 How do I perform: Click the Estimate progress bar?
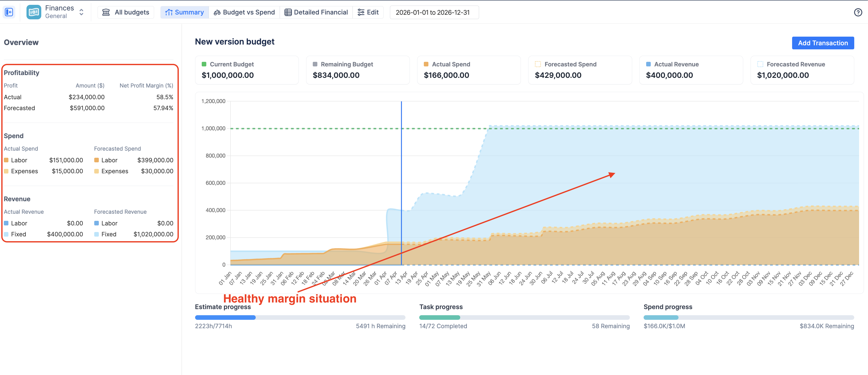[300, 317]
